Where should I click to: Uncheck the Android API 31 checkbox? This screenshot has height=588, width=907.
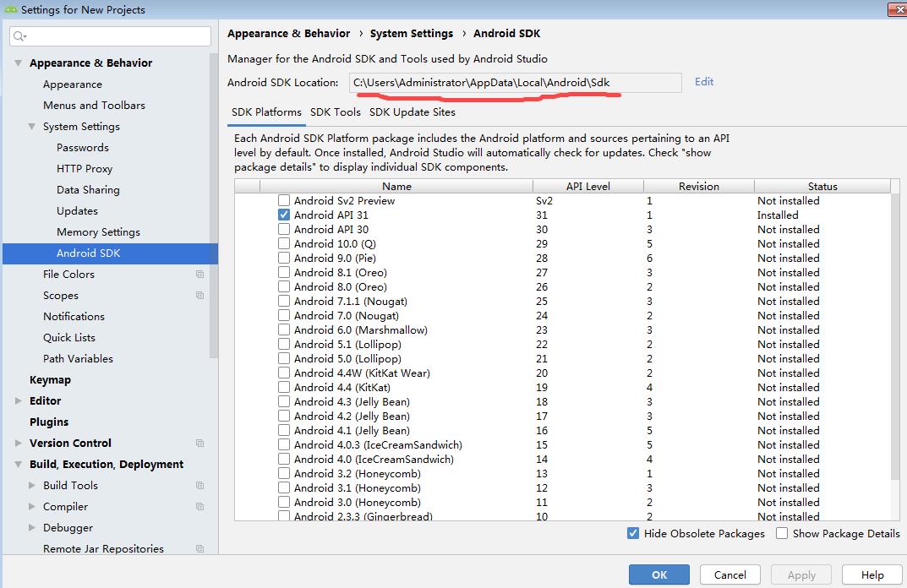(283, 215)
